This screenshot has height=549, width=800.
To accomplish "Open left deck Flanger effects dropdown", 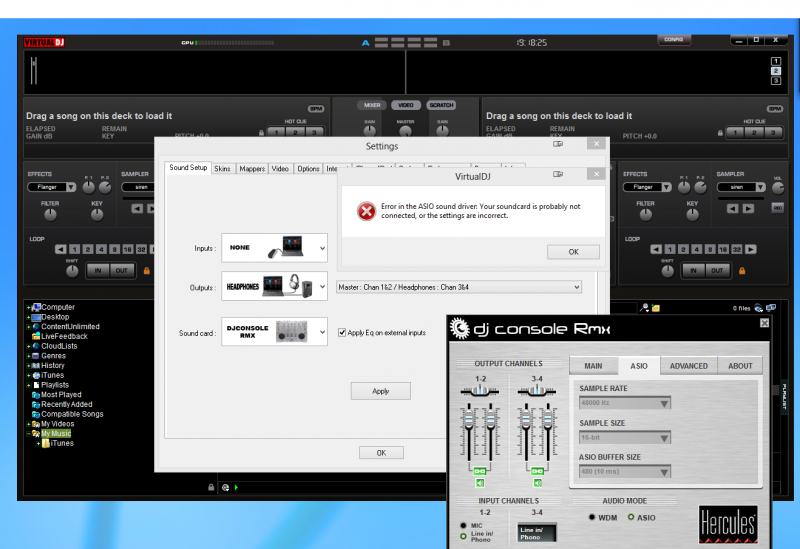I will [x=52, y=187].
